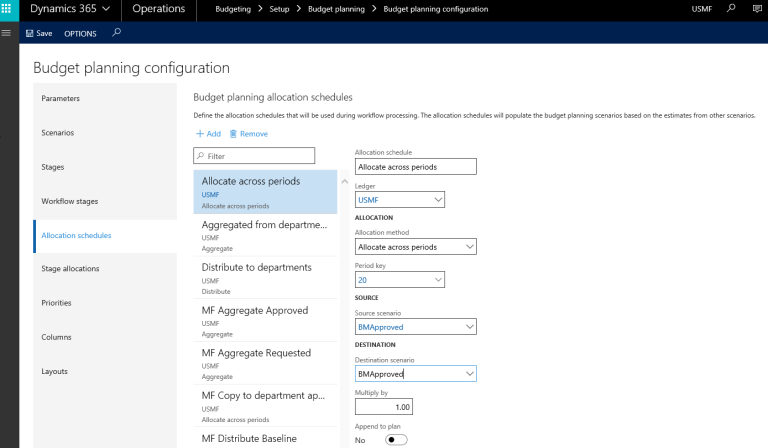
Task: Open the Allocation method dropdown
Action: click(469, 246)
